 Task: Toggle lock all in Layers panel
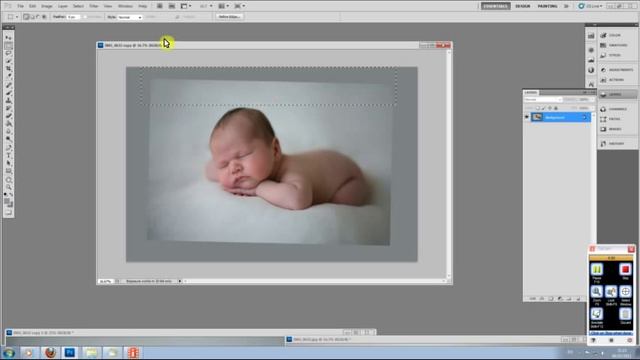(556, 108)
